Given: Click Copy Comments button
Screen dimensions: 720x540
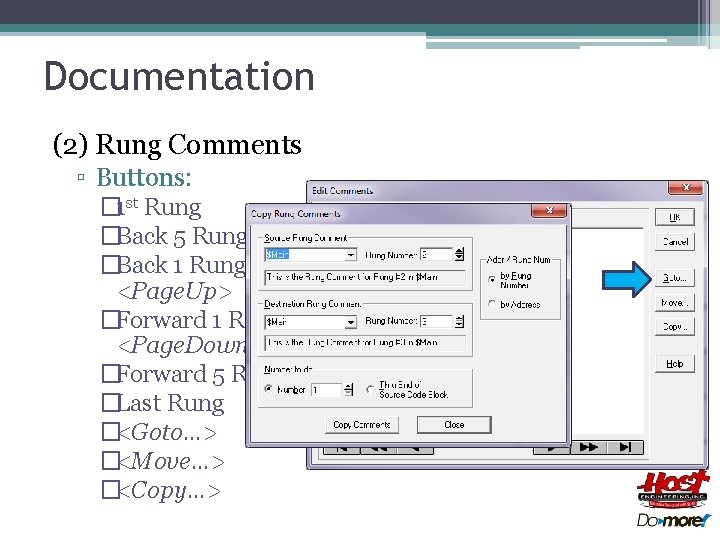Looking at the screenshot, I should coord(362,425).
